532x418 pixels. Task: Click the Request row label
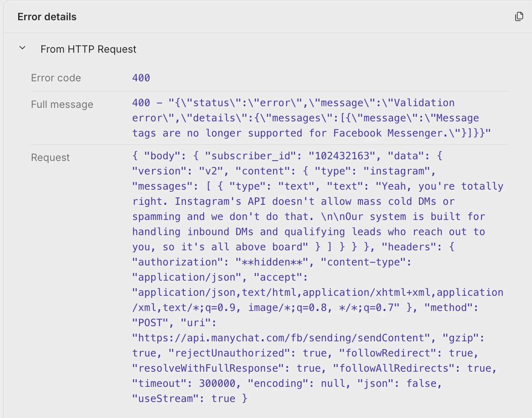(x=50, y=158)
